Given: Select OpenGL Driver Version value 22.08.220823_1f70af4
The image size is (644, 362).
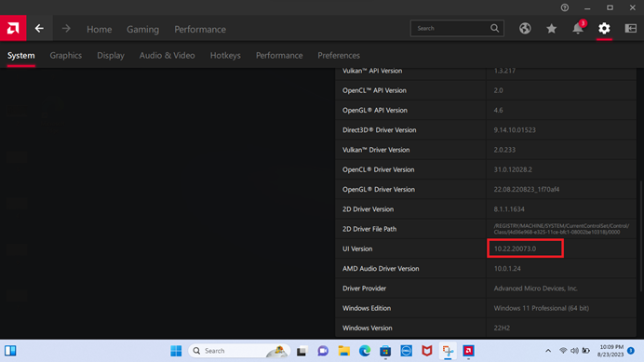Looking at the screenshot, I should pos(527,189).
